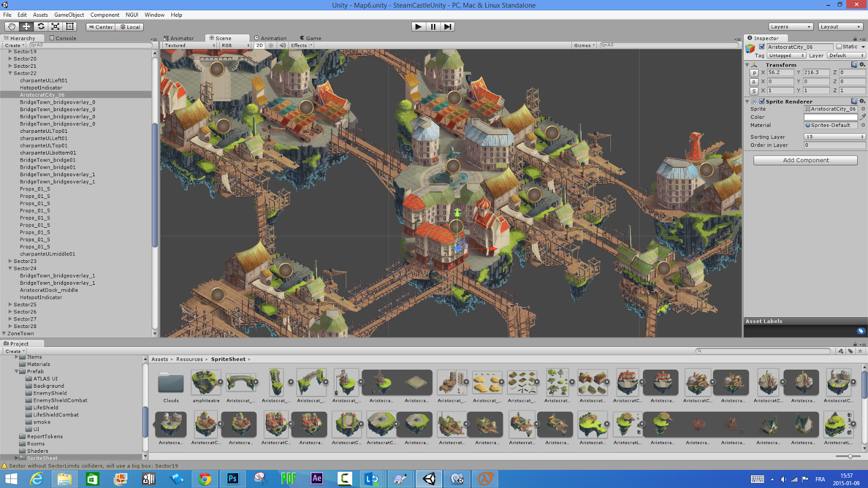Expand the Sector23 tree node
The height and width of the screenshot is (488, 868).
(x=10, y=261)
